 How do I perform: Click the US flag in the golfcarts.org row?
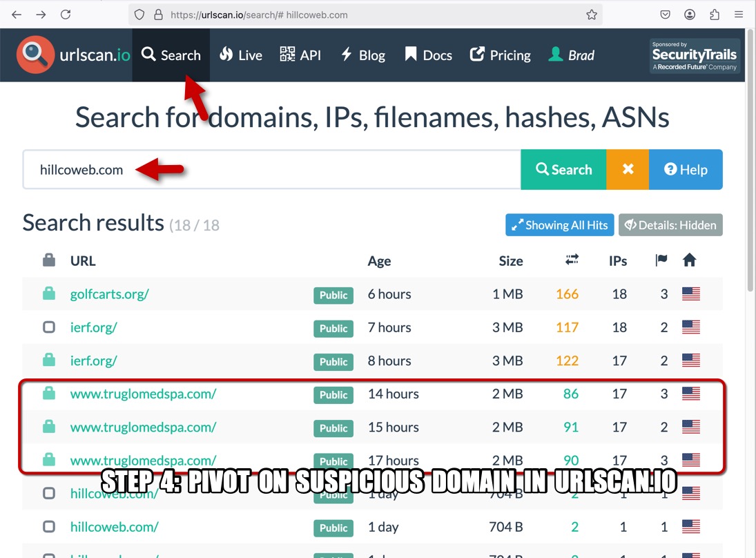[691, 294]
